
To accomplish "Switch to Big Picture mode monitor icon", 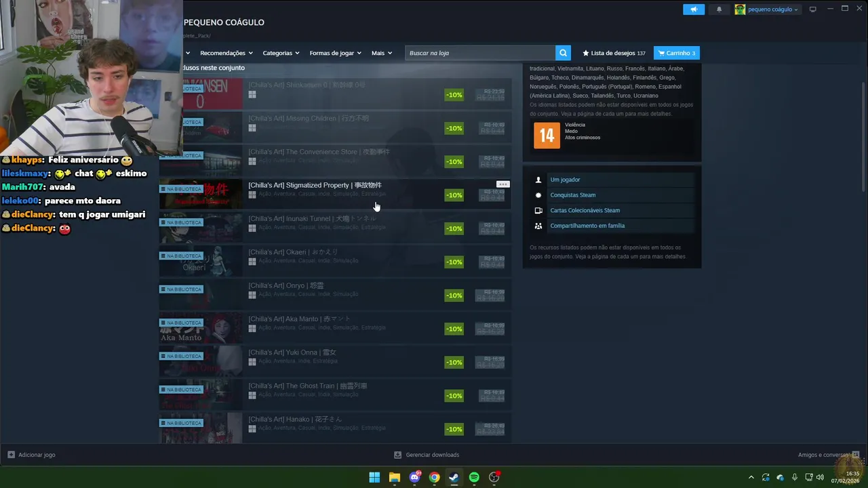I will point(813,9).
